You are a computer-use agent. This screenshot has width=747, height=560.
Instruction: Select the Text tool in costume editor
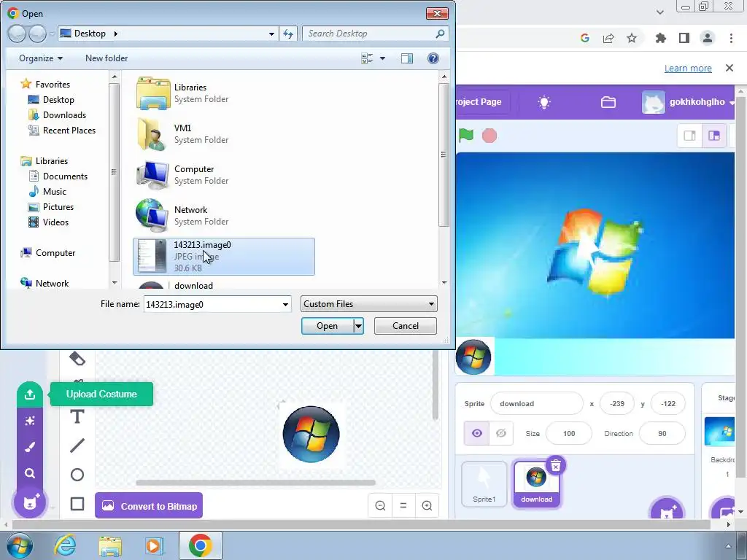coord(77,416)
